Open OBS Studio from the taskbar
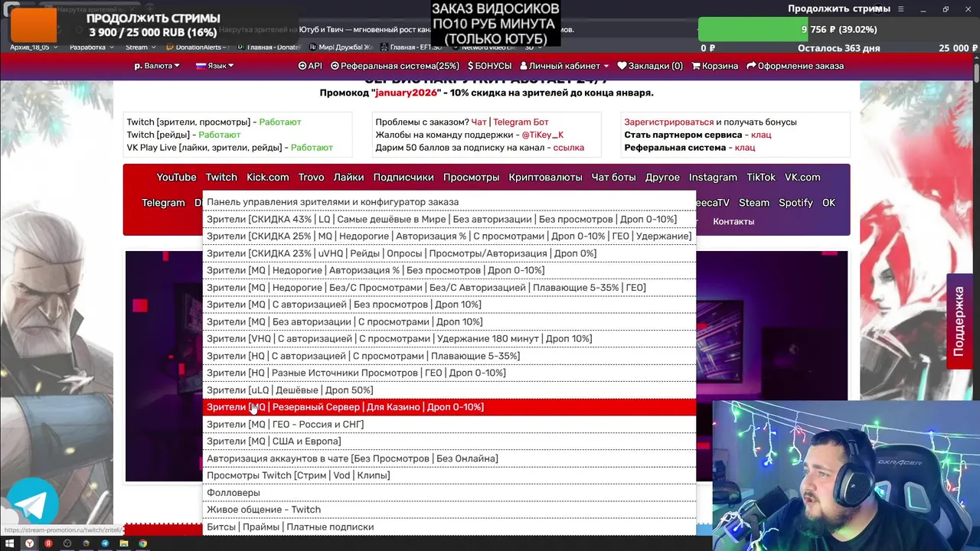The image size is (980, 551). (67, 543)
